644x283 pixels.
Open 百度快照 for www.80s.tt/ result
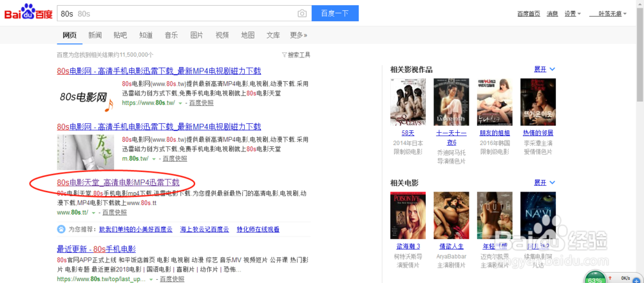[115, 213]
